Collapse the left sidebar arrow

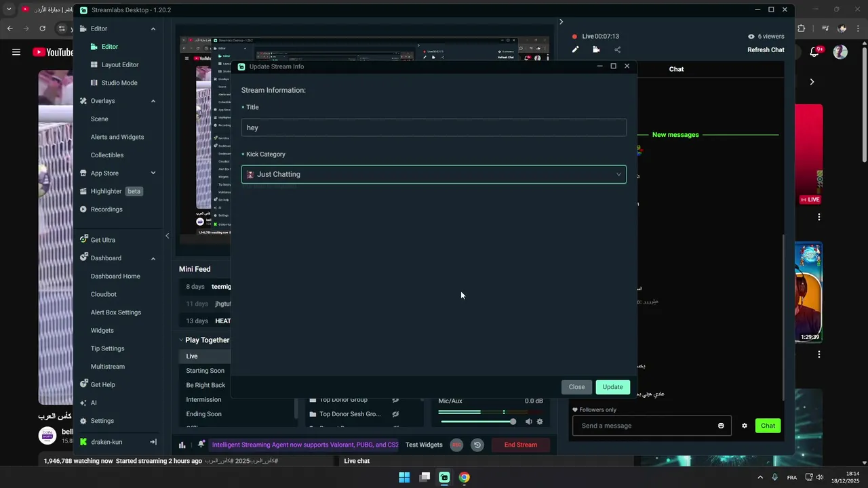point(167,236)
